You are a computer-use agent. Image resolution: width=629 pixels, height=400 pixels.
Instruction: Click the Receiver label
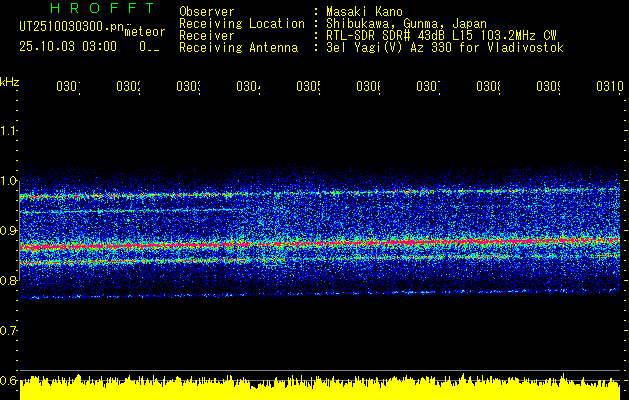pos(207,36)
